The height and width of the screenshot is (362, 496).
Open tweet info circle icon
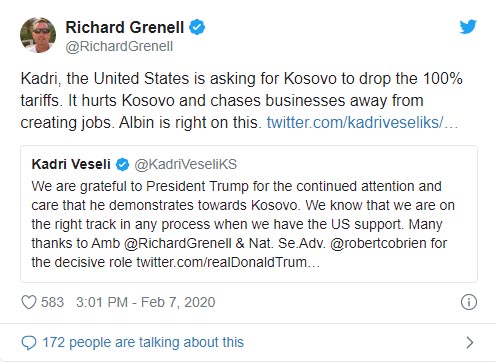click(x=469, y=302)
